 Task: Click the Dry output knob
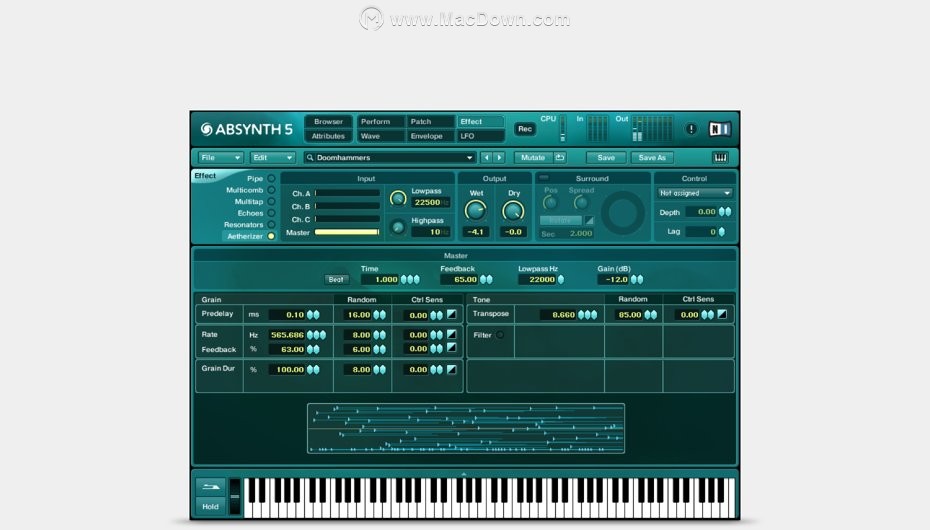pyautogui.click(x=513, y=210)
